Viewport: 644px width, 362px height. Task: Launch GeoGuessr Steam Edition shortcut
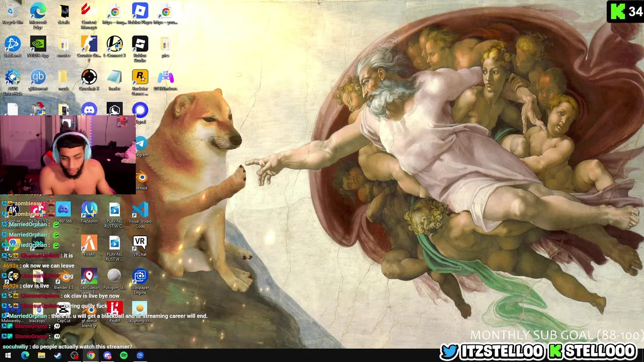[89, 281]
